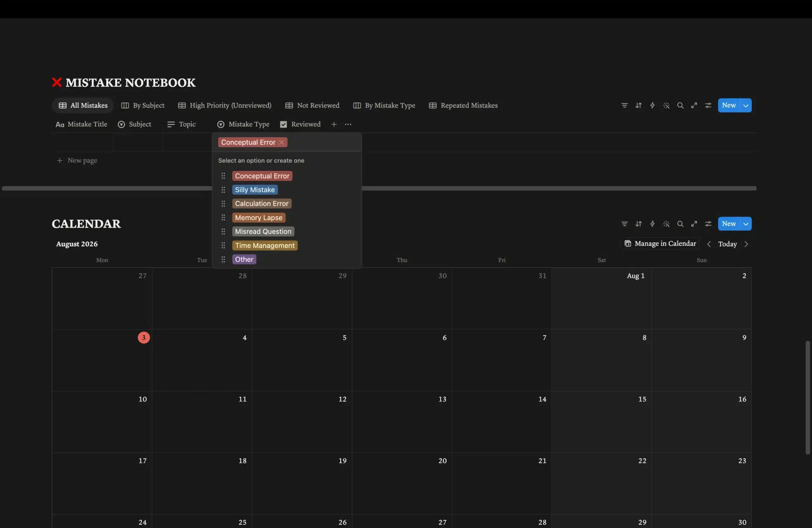Open filter icon in Calendar toolbar

pyautogui.click(x=624, y=224)
